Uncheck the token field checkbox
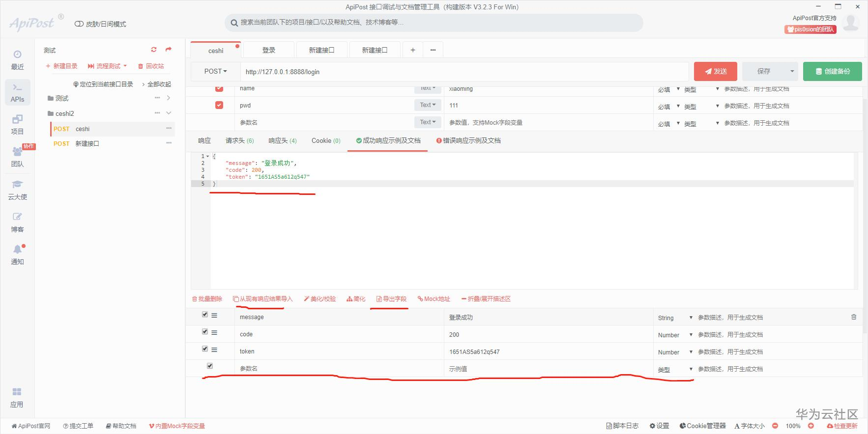 coord(205,349)
